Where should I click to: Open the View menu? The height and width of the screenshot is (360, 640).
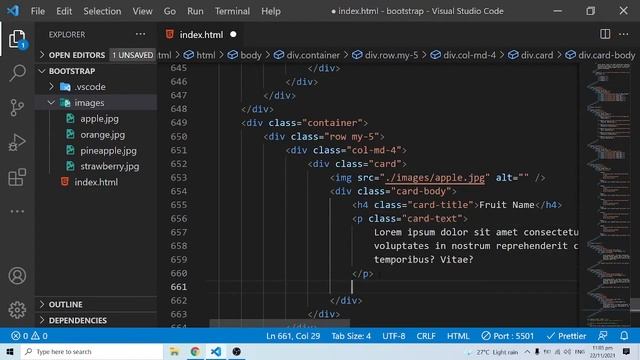coord(142,11)
